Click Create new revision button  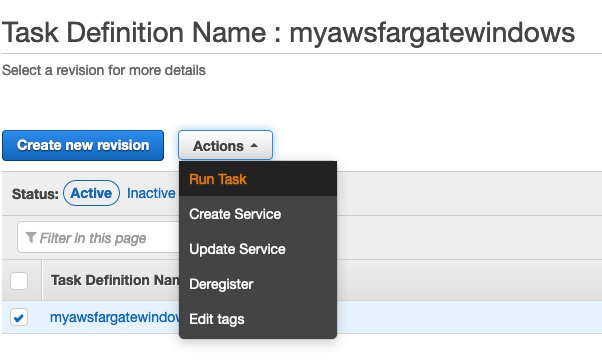[x=83, y=145]
